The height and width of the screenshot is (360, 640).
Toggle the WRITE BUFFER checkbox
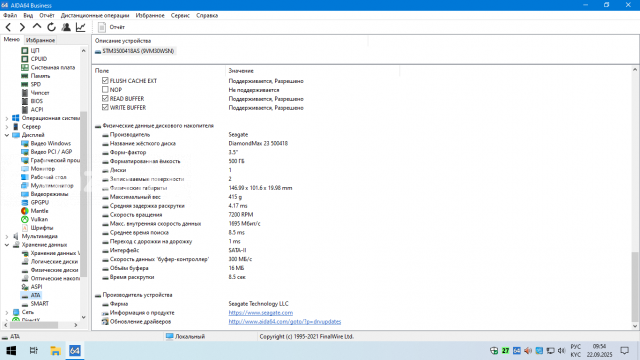tap(105, 107)
